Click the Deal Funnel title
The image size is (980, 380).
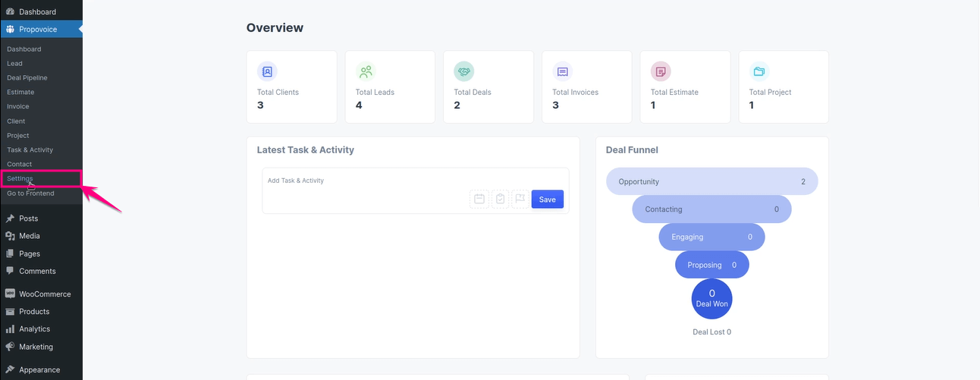pyautogui.click(x=632, y=150)
